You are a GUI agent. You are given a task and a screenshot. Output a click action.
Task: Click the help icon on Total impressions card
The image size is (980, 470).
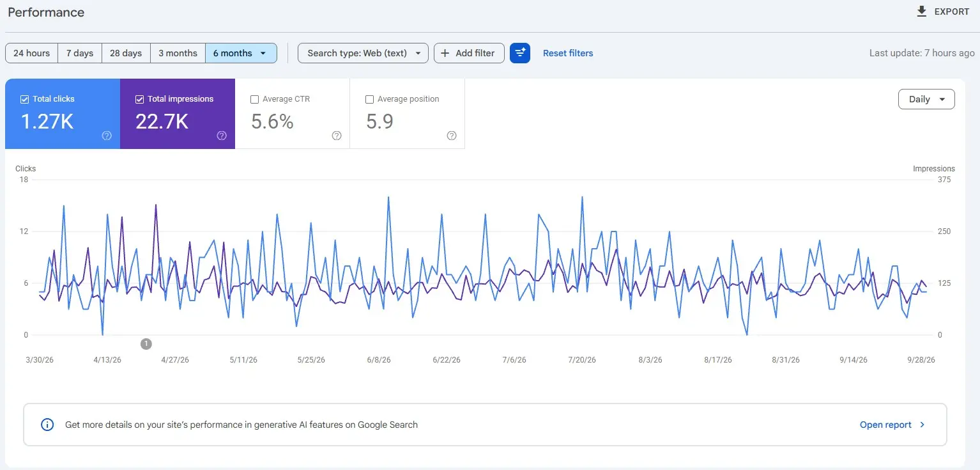click(222, 136)
